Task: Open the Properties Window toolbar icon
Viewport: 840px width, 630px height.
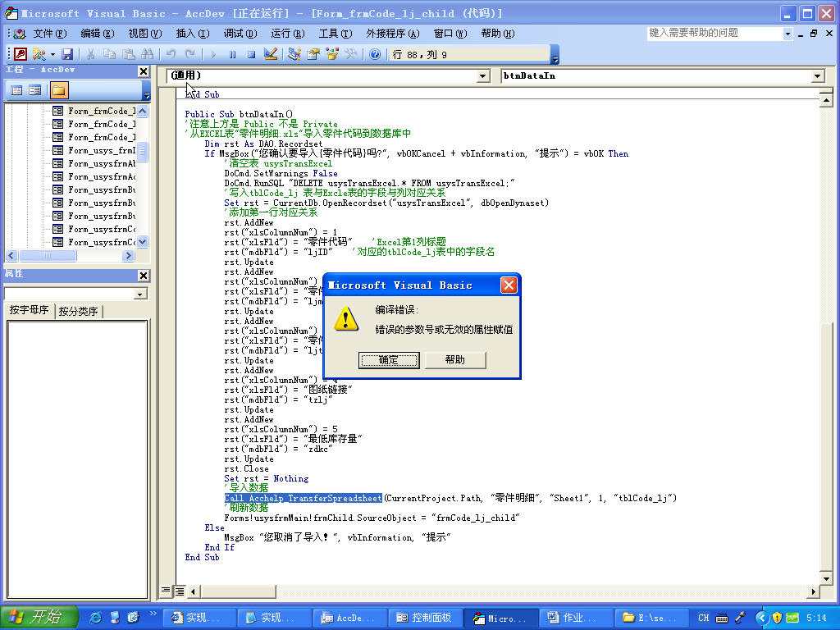Action: click(313, 54)
